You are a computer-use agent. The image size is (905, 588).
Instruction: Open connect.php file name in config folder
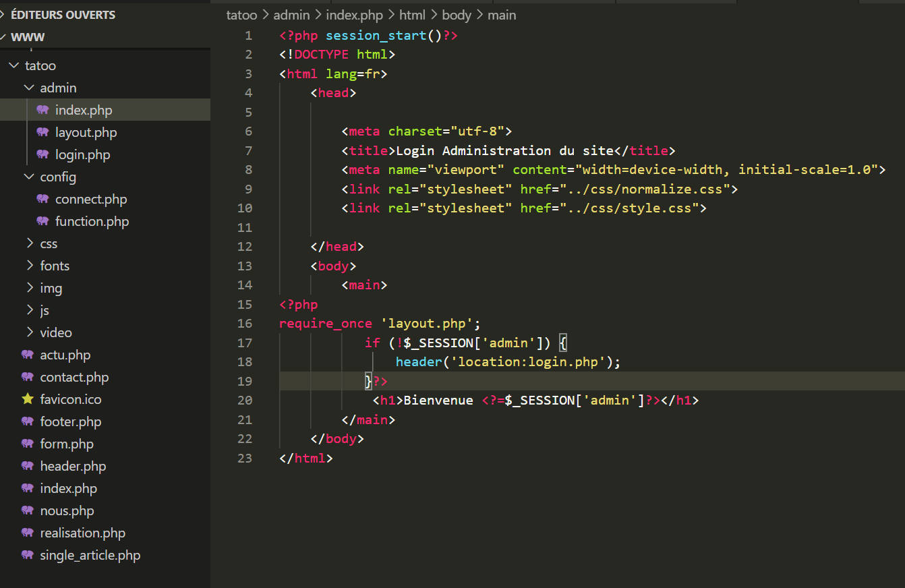coord(91,199)
